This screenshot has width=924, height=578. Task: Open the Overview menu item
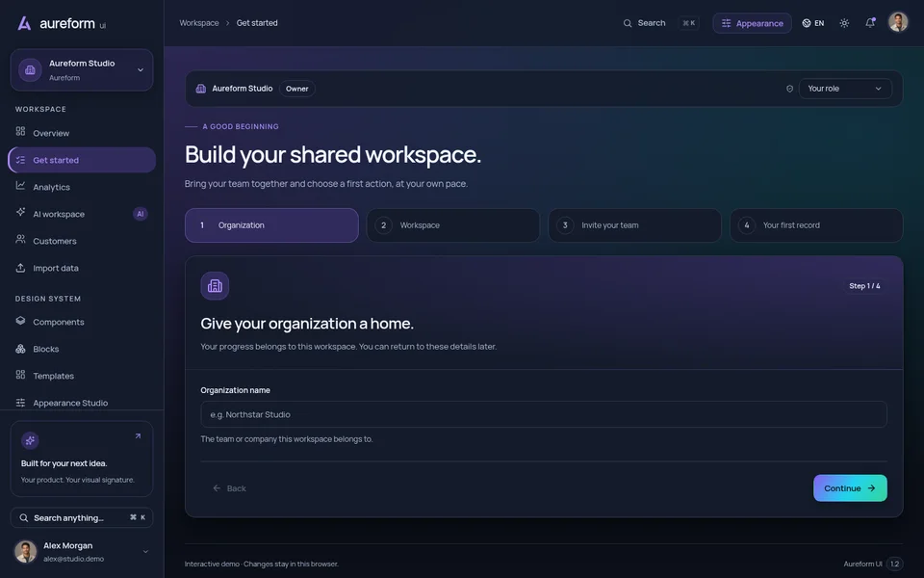point(82,133)
